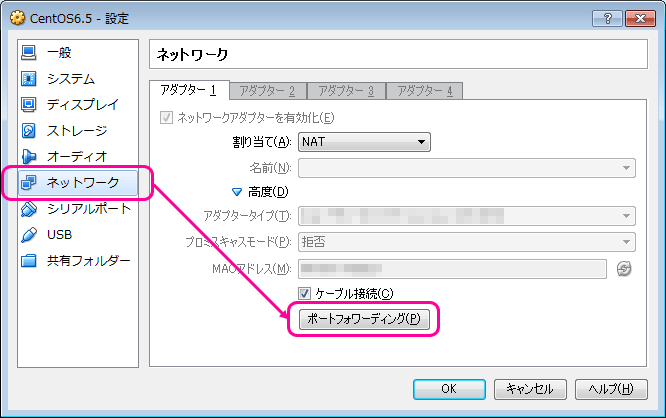Open the オーディオ settings page
This screenshot has width=666, height=418.
coord(78,157)
